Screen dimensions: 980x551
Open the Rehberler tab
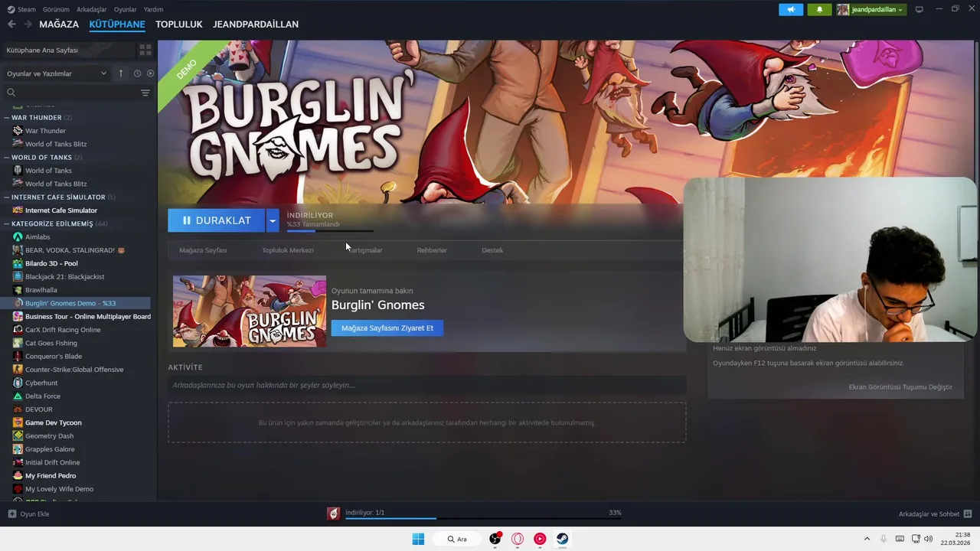pos(432,250)
